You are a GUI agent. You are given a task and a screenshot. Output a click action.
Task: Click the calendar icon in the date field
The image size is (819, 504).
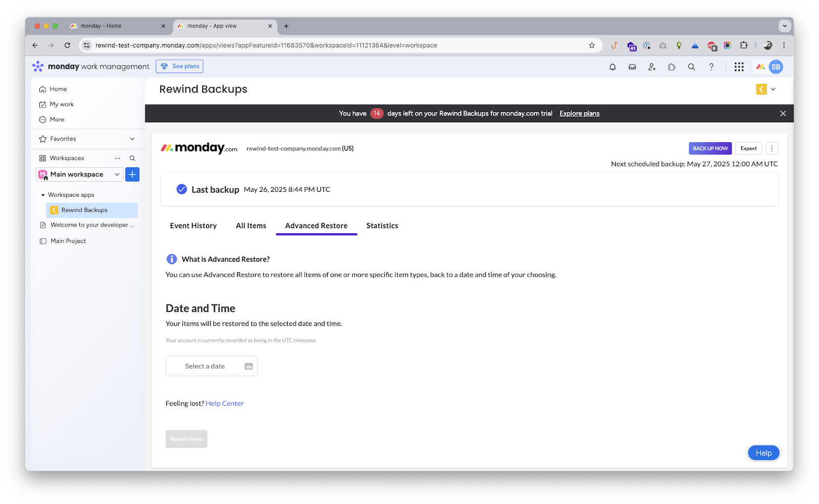249,366
